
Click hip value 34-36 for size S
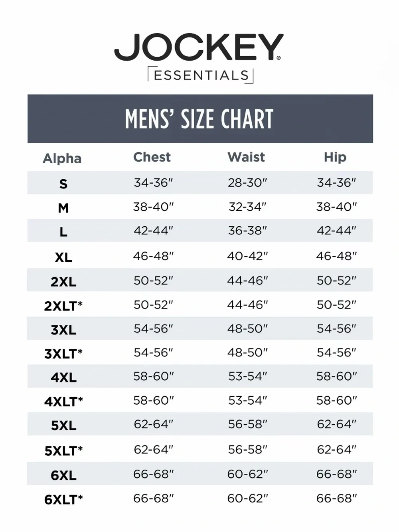[336, 183]
